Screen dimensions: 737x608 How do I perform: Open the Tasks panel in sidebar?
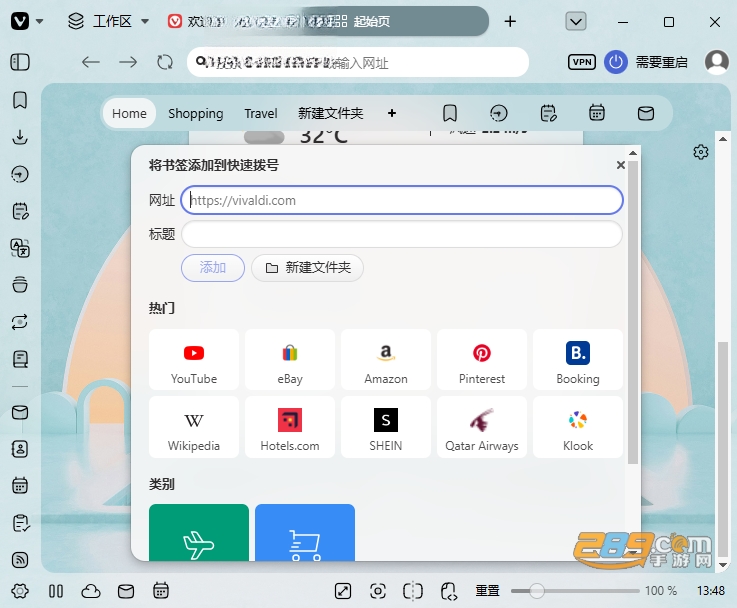pyautogui.click(x=20, y=523)
